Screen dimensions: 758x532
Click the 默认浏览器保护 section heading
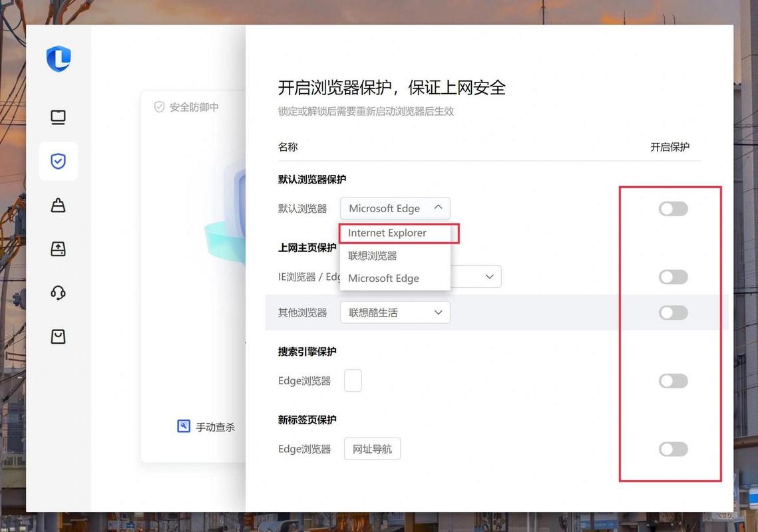pyautogui.click(x=312, y=180)
